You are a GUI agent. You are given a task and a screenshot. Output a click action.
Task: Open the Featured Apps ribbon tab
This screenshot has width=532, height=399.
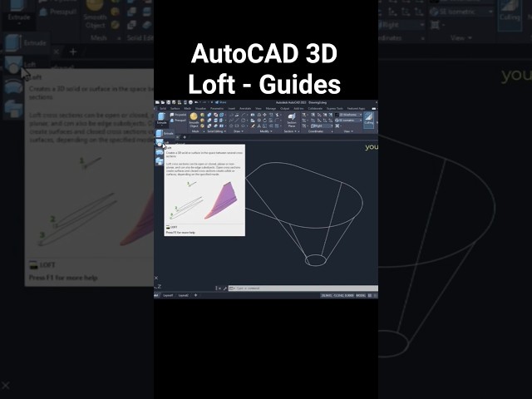coord(356,109)
